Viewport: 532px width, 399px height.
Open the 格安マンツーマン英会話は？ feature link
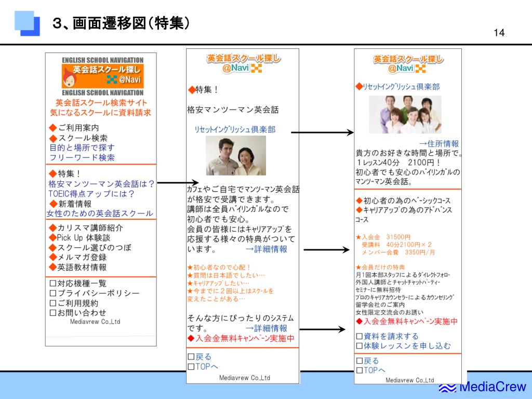101,184
